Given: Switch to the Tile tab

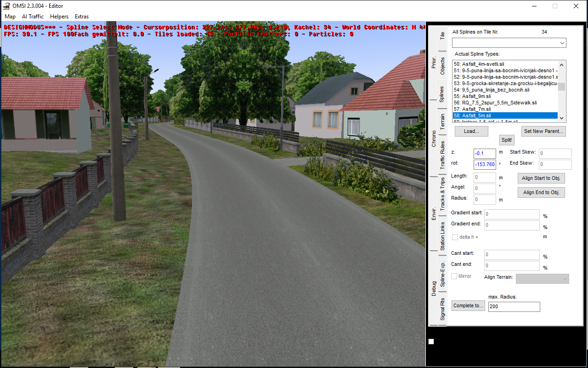Looking at the screenshot, I should [x=442, y=35].
